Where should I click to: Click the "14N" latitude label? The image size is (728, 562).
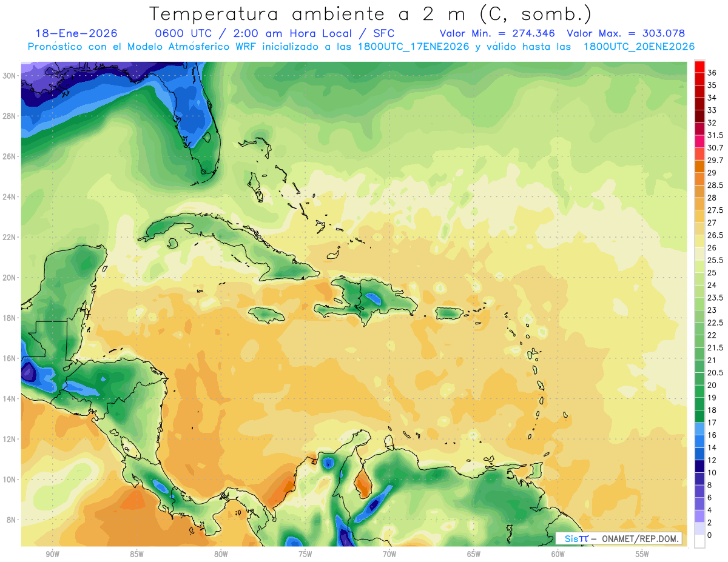(x=10, y=399)
